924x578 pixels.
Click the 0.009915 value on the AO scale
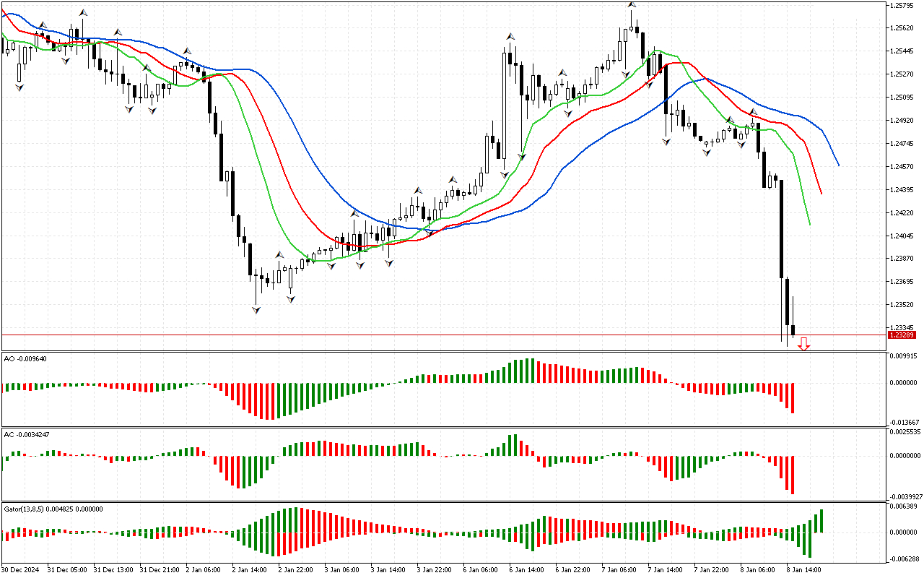pos(905,356)
